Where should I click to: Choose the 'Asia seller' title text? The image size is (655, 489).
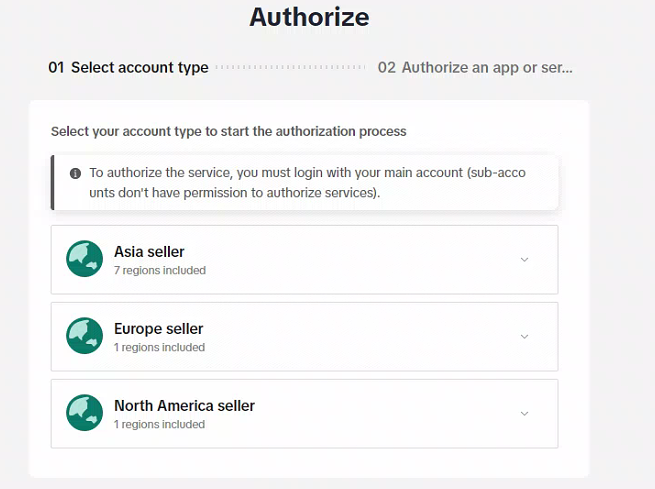(x=149, y=252)
